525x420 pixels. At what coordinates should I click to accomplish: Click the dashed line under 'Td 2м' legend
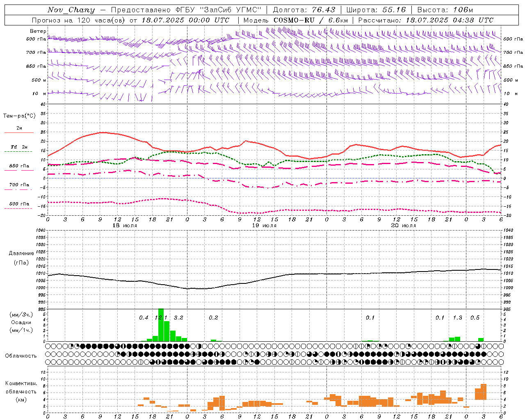click(x=19, y=152)
